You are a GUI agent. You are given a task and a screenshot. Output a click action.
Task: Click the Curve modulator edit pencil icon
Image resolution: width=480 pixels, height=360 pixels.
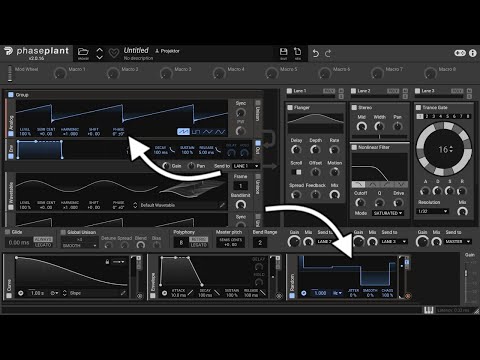pos(123,293)
